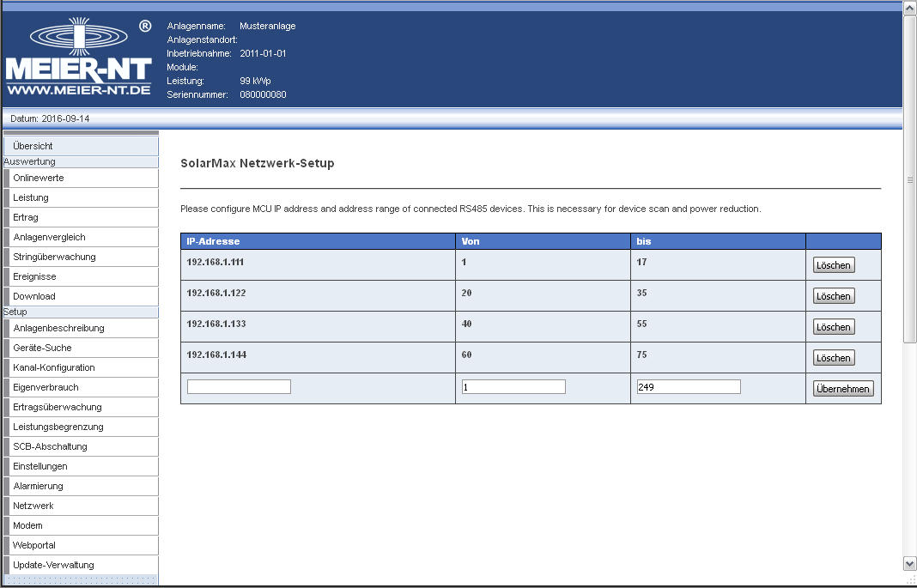Click the Von value 60

pyautogui.click(x=466, y=355)
